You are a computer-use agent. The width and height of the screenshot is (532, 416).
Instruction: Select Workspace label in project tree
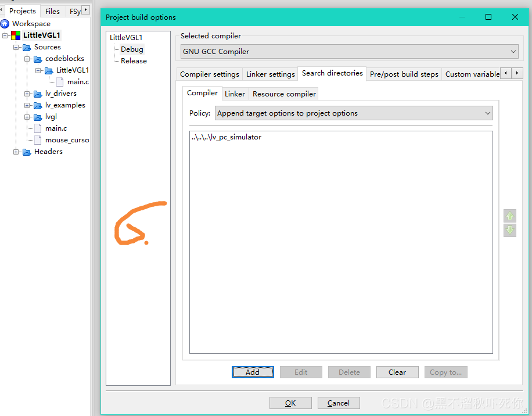click(31, 24)
